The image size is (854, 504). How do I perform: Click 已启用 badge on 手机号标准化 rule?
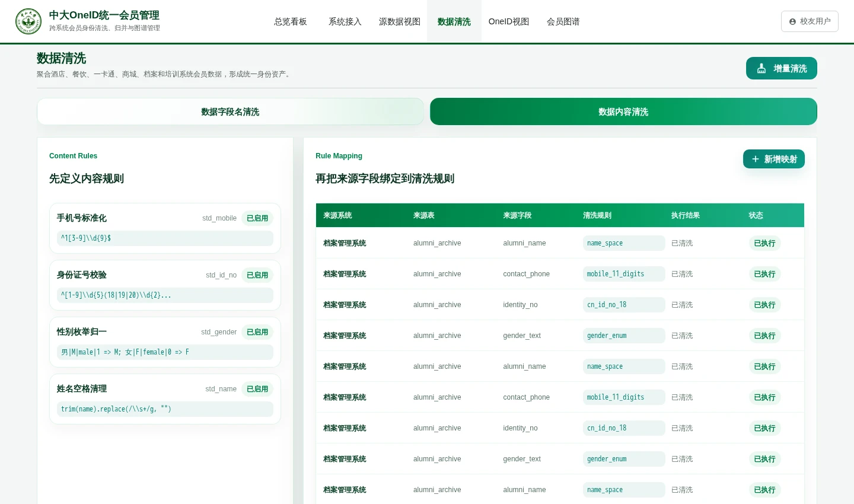[257, 218]
